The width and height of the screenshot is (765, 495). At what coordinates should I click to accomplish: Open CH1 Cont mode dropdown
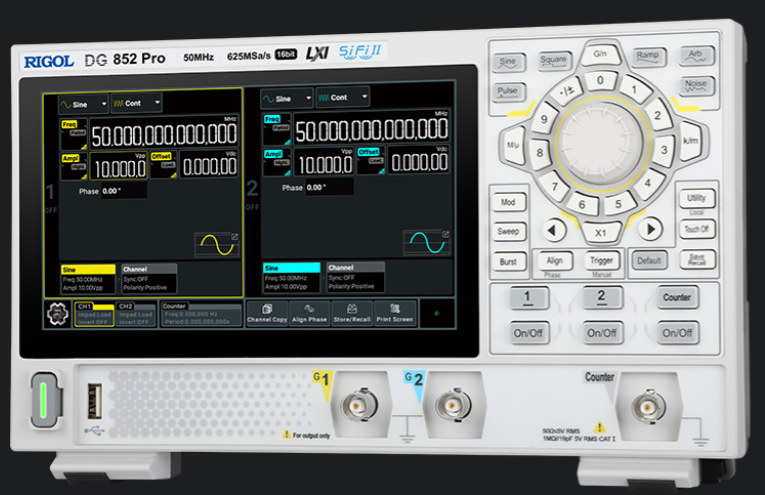(x=137, y=103)
